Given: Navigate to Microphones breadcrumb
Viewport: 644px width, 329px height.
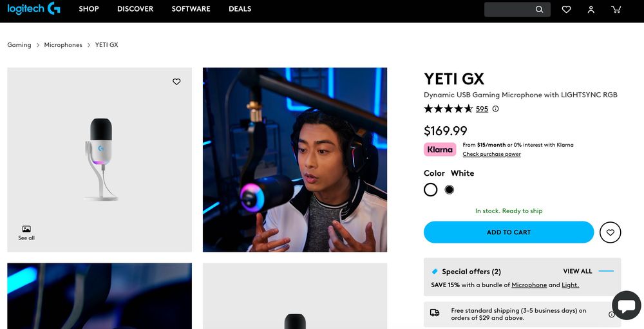Looking at the screenshot, I should [x=63, y=45].
